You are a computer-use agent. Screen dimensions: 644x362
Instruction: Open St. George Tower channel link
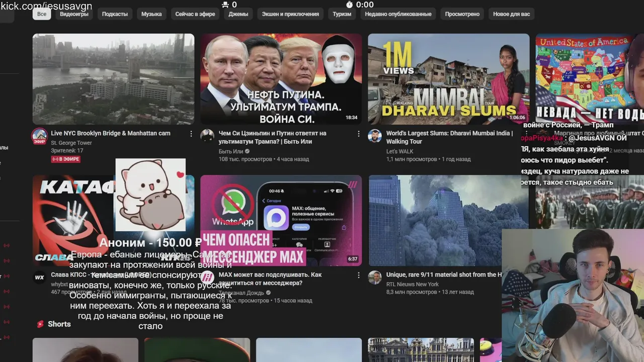[x=71, y=143]
